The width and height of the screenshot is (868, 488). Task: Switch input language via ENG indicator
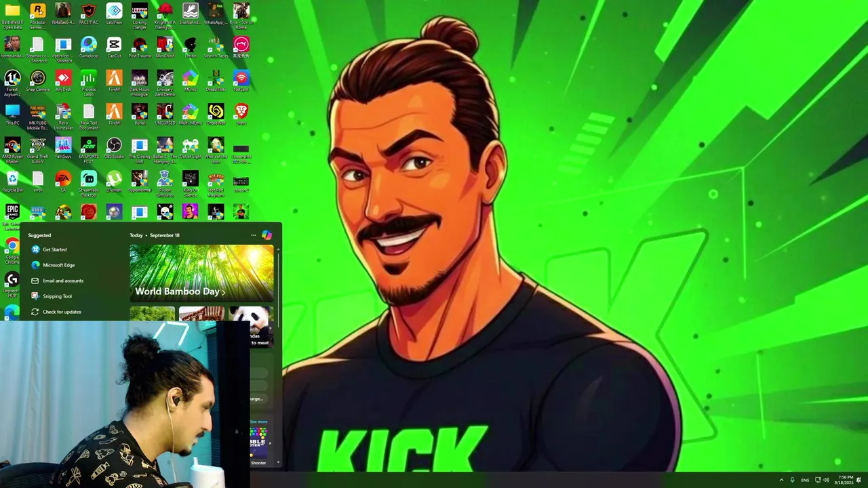(x=805, y=480)
